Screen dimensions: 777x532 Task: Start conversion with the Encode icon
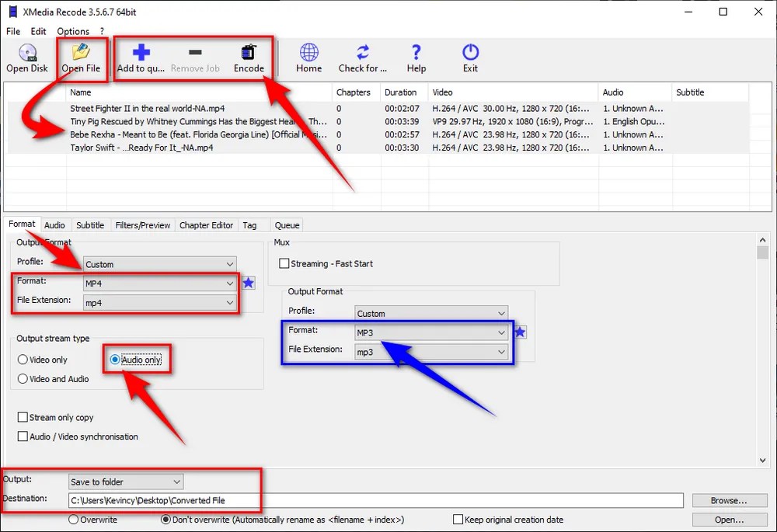click(x=249, y=56)
